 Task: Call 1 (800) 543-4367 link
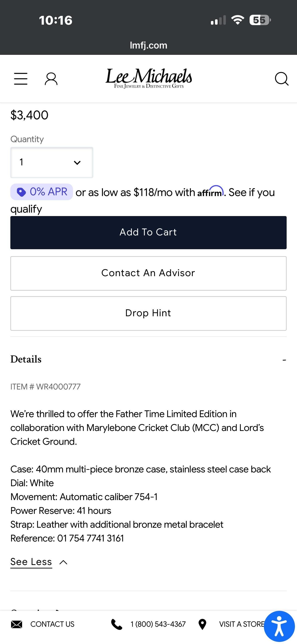tap(158, 624)
